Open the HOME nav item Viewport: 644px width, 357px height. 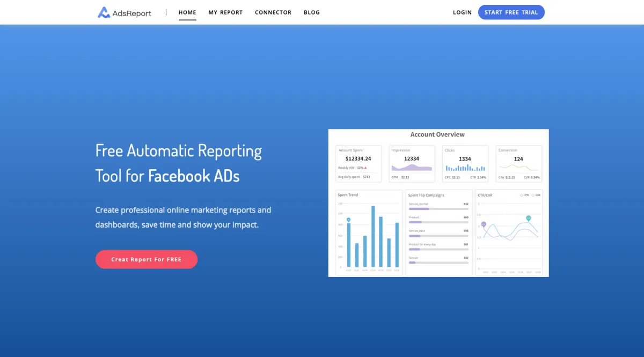[187, 12]
